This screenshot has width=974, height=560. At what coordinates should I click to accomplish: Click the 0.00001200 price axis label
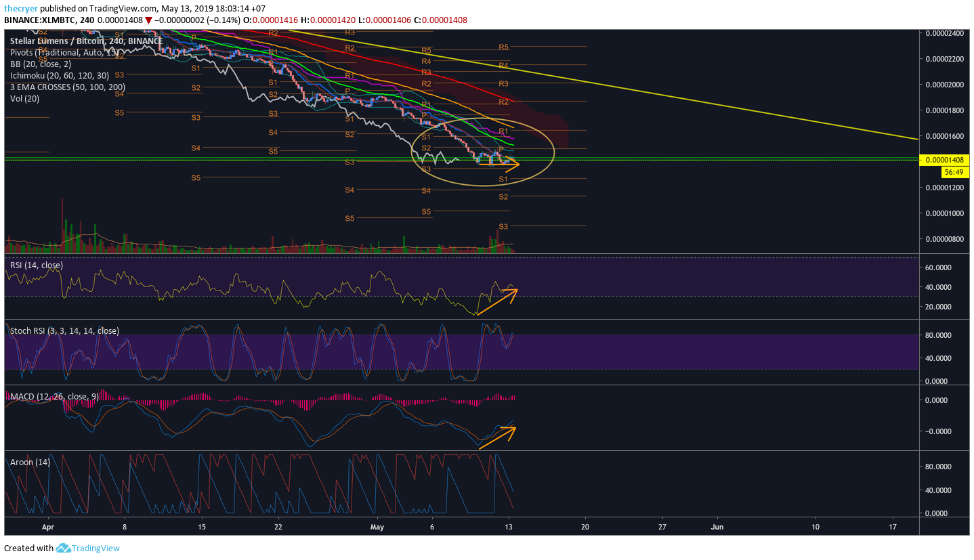click(x=944, y=188)
